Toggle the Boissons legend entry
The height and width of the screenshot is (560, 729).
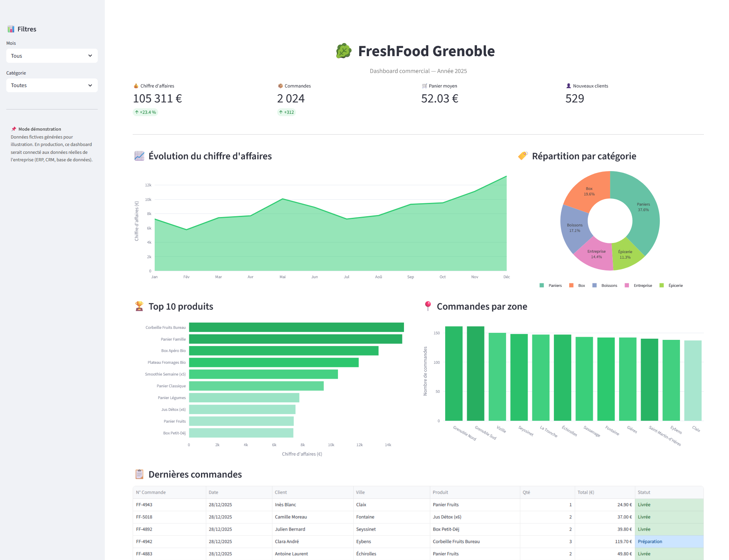607,285
